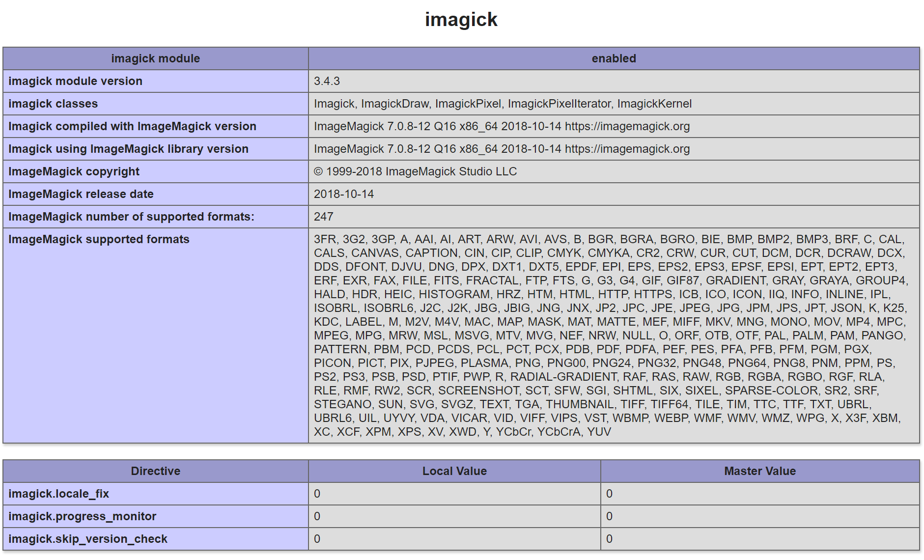
Task: Select the imagick.locale_fix directive
Action: click(58, 494)
